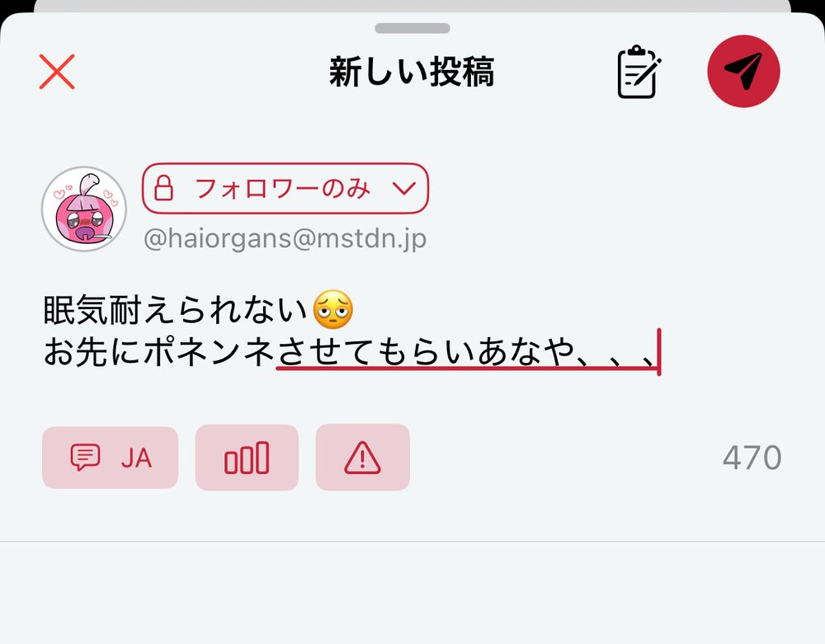
Task: Click the lock icon in visibility selector
Action: tap(163, 188)
